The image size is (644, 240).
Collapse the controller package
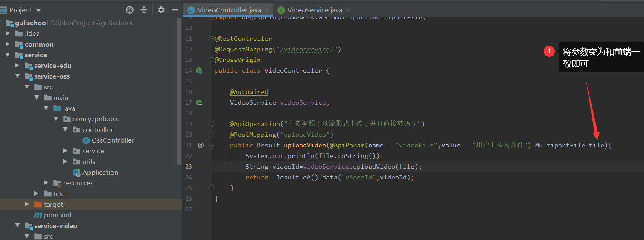[65, 129]
